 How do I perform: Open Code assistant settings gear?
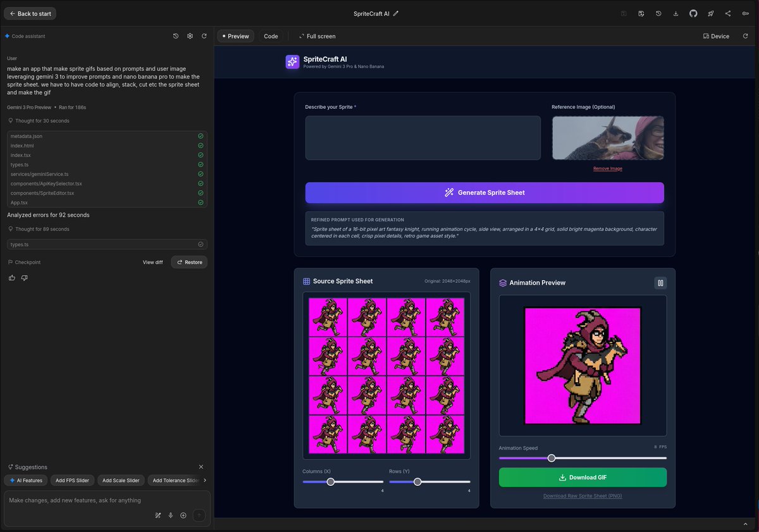(x=190, y=36)
